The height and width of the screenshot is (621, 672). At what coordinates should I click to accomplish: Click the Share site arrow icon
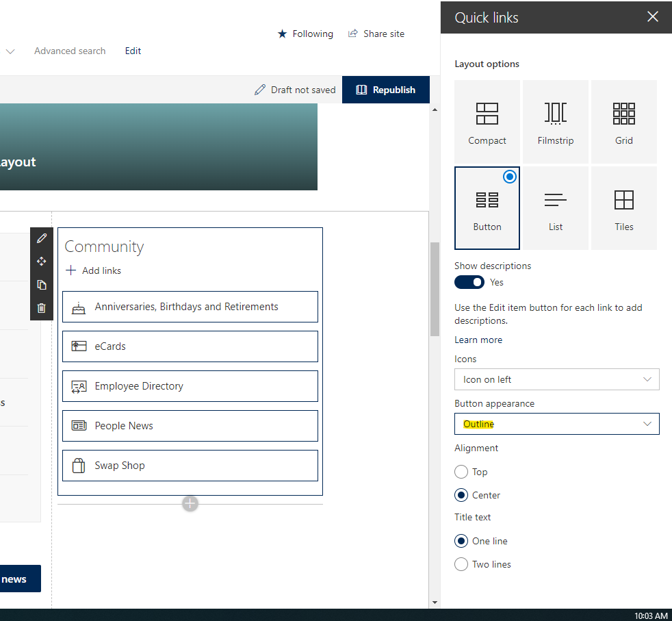[x=352, y=34]
